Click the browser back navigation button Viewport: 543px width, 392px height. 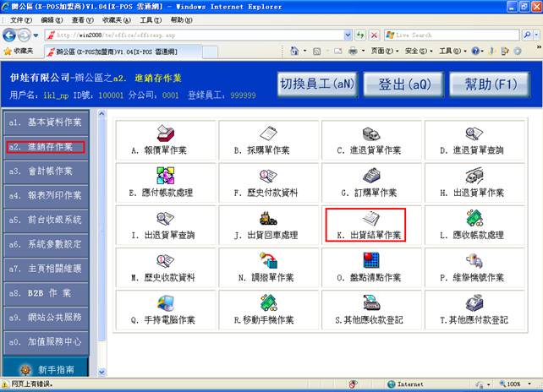(x=11, y=35)
